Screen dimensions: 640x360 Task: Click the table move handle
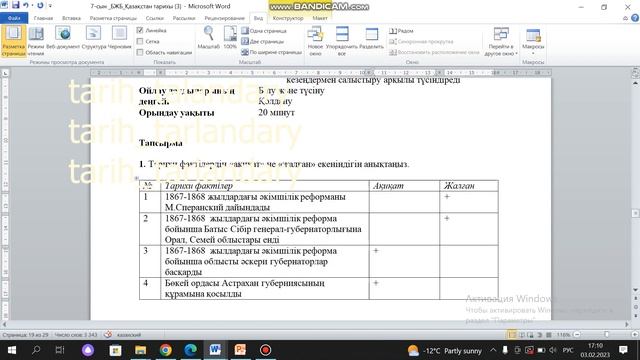click(x=136, y=178)
